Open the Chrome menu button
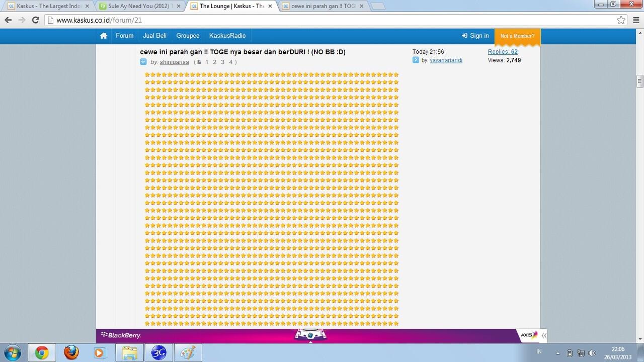The width and height of the screenshot is (644, 362). pos(635,20)
